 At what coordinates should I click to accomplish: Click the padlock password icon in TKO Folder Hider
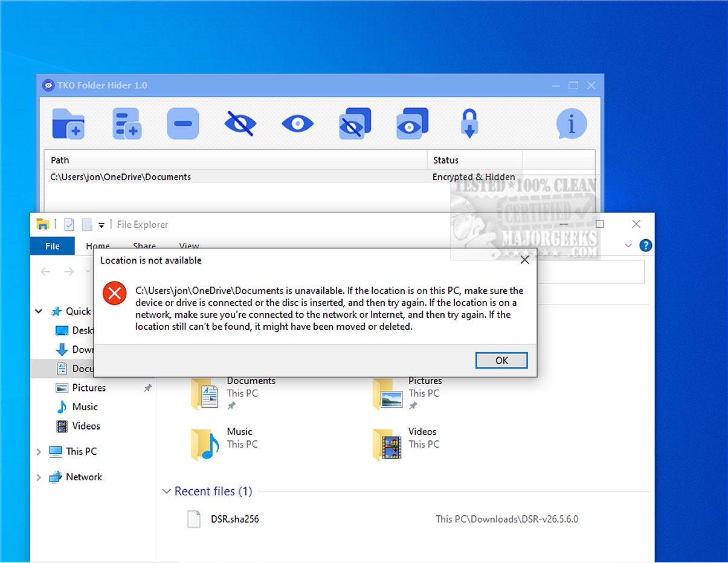pos(469,124)
